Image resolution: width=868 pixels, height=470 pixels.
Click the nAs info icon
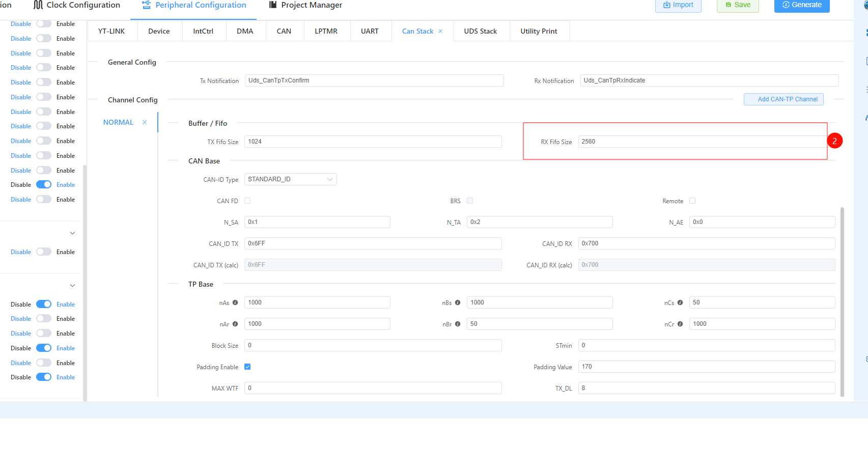coord(235,302)
